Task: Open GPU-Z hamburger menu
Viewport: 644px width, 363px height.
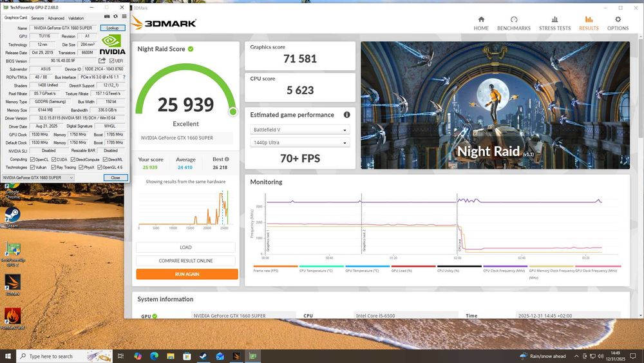Action: (124, 17)
